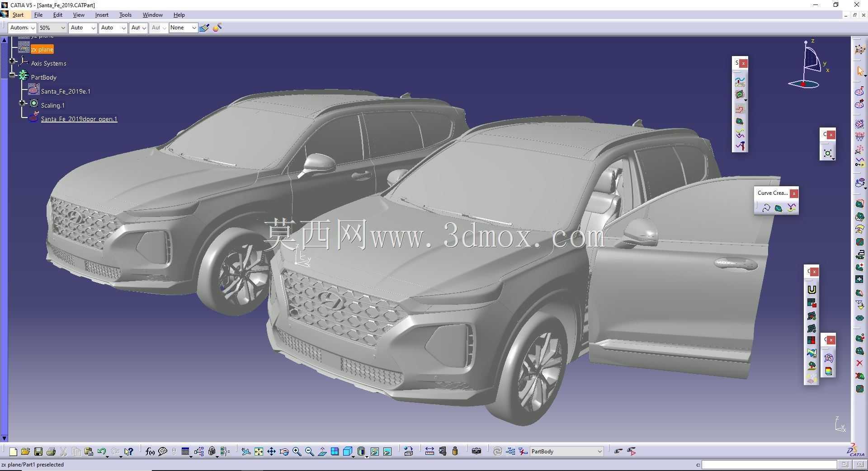Click the Fly mode airplane icon
868x471 pixels.
(x=246, y=451)
